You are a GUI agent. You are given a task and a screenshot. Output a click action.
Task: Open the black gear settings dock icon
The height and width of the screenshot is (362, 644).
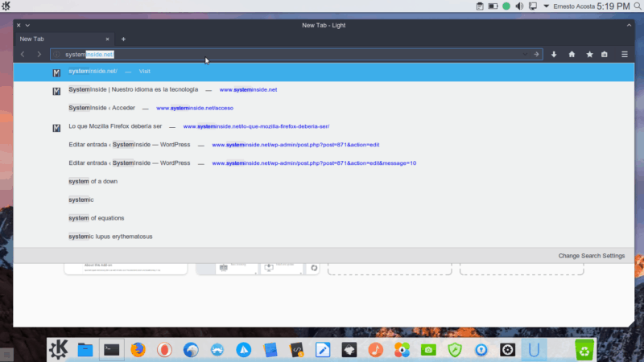[x=507, y=350]
